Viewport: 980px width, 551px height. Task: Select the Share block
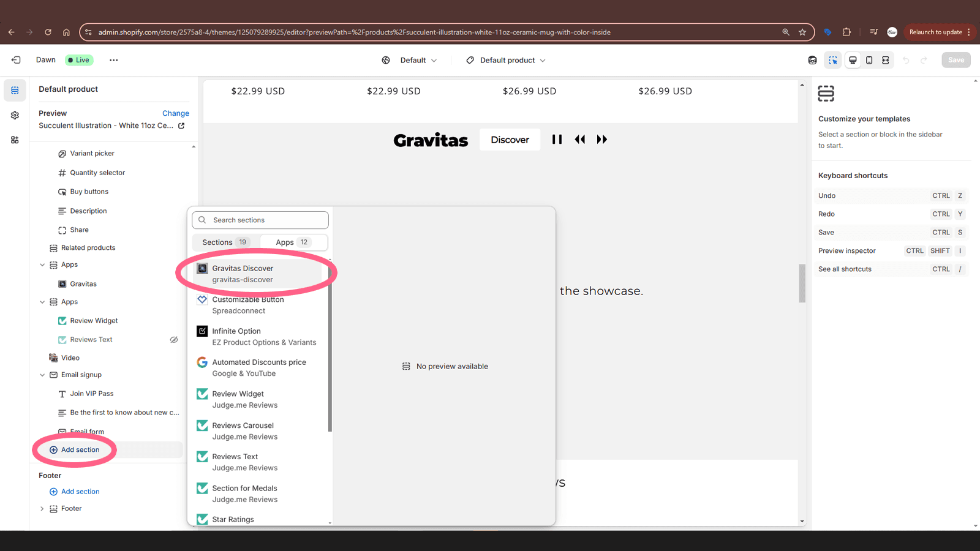79,230
